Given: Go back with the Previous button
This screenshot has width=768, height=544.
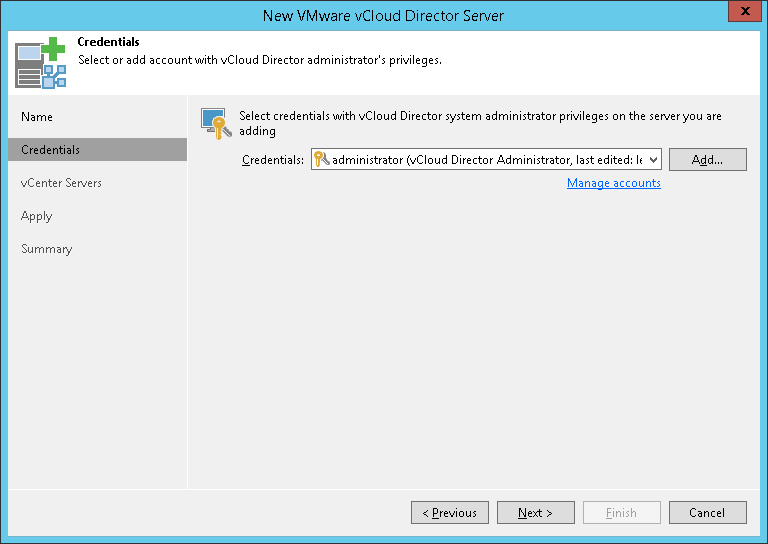Looking at the screenshot, I should coord(449,513).
